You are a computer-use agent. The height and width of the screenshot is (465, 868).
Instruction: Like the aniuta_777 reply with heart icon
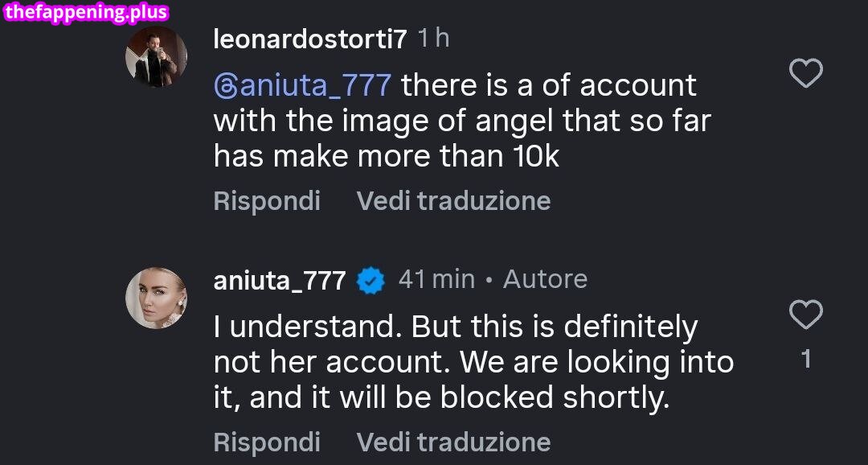coord(805,315)
